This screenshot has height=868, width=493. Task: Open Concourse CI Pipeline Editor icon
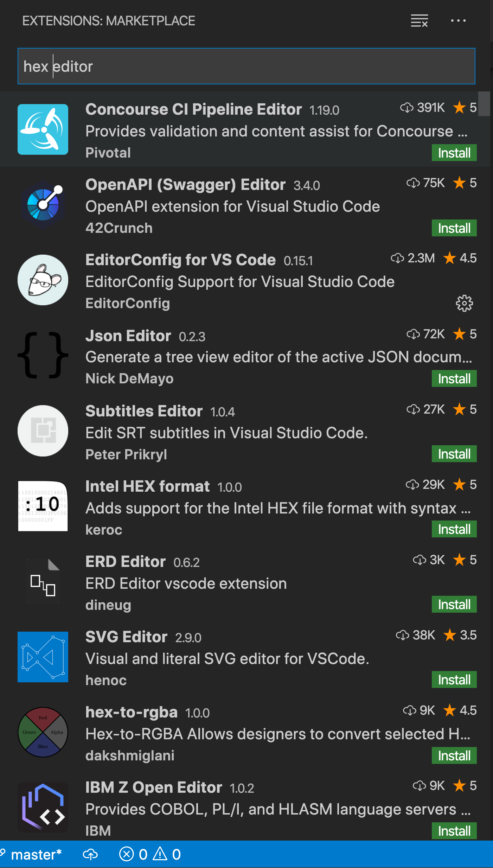click(43, 129)
